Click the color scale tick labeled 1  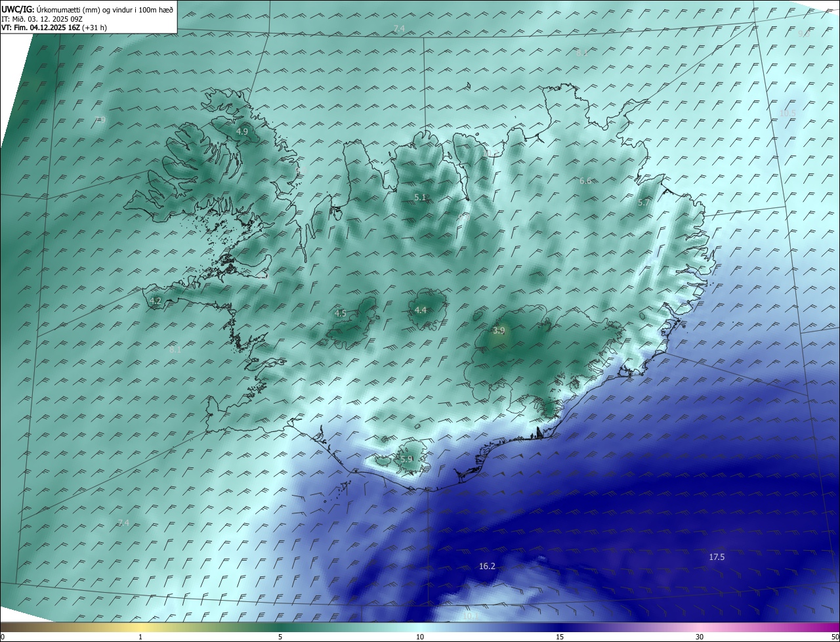click(x=140, y=637)
